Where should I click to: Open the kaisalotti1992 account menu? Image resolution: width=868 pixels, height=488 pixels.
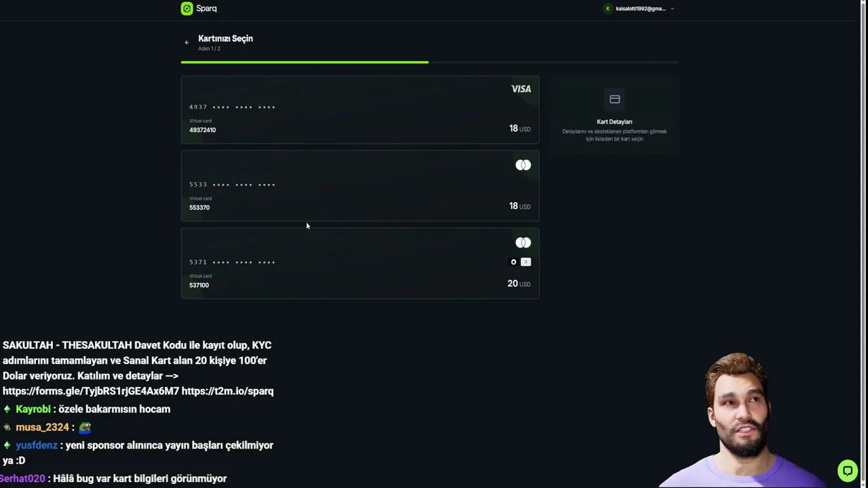(639, 9)
